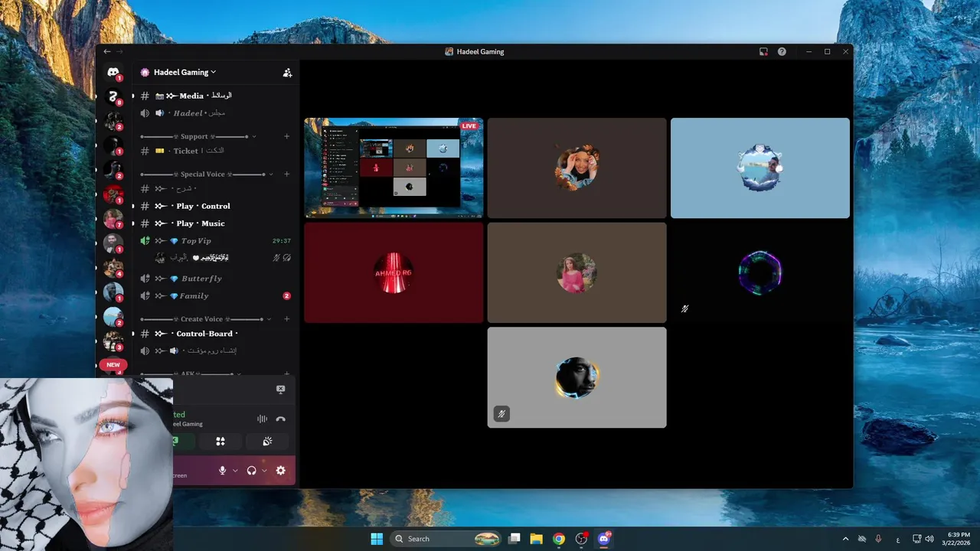This screenshot has width=980, height=551.
Task: Open Google Chrome from the taskbar
Action: [559, 539]
